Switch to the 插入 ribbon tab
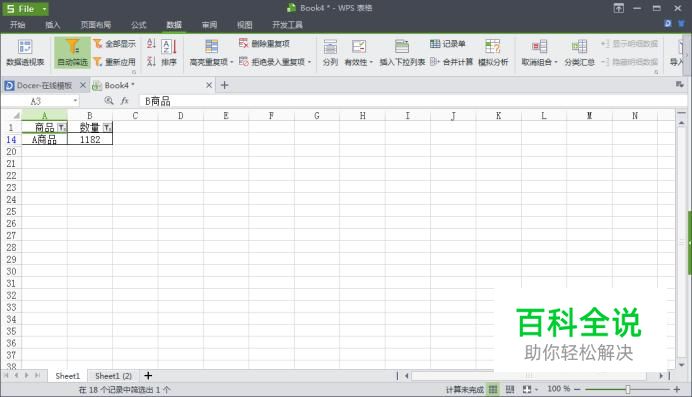 pyautogui.click(x=53, y=25)
